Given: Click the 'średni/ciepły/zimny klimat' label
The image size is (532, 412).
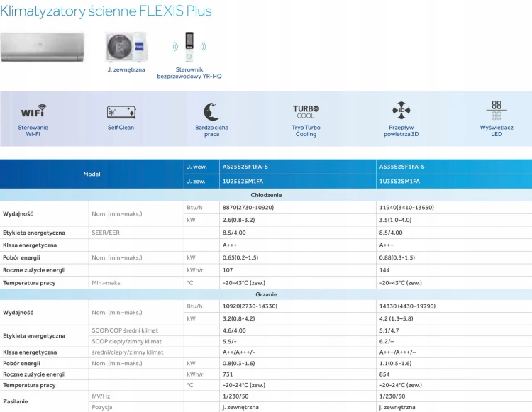Looking at the screenshot, I should (128, 352).
